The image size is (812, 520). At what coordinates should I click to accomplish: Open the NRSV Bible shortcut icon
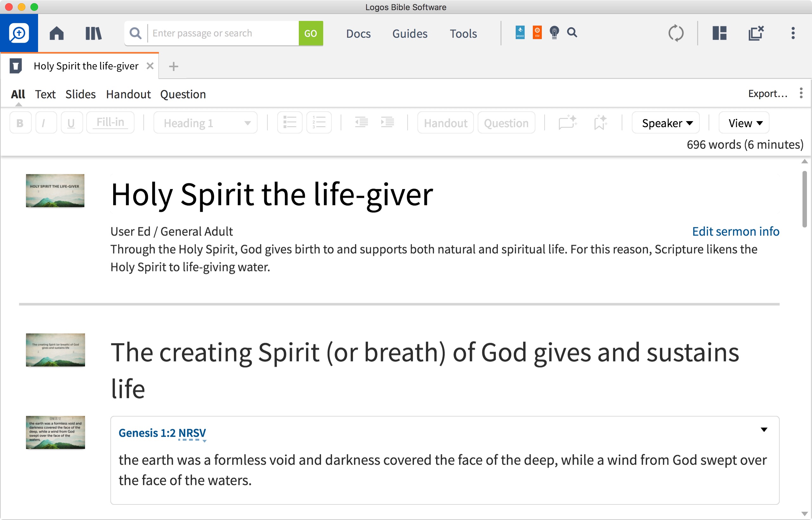tap(520, 32)
